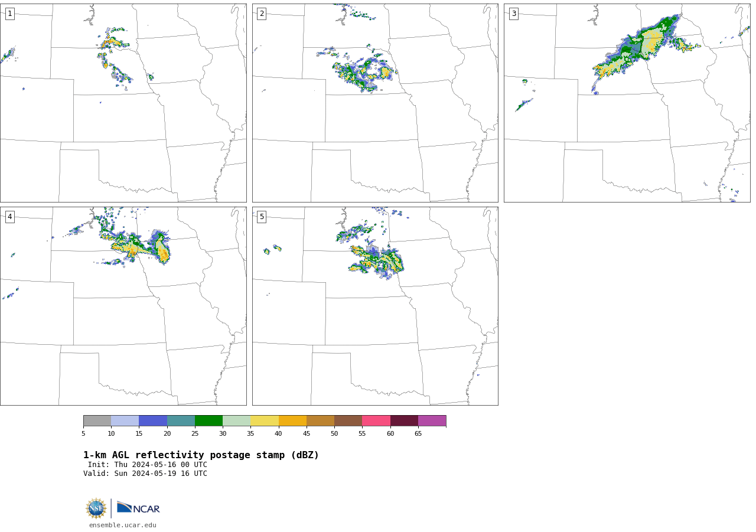Open ensemble member 5 reflectivity map
Screen dimensions: 756x532
(375, 306)
